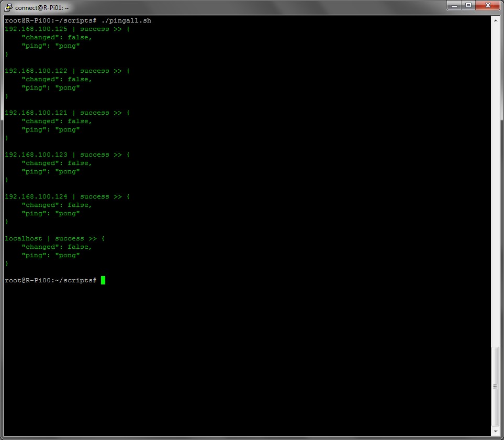This screenshot has width=504, height=440.
Task: Click the scrollbar down arrow
Action: [495, 432]
